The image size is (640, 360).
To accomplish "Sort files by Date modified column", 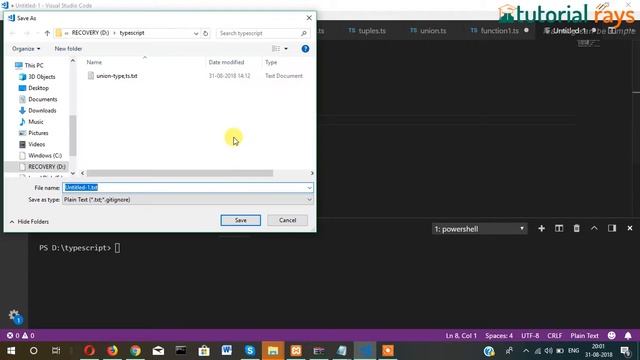I will tap(226, 62).
